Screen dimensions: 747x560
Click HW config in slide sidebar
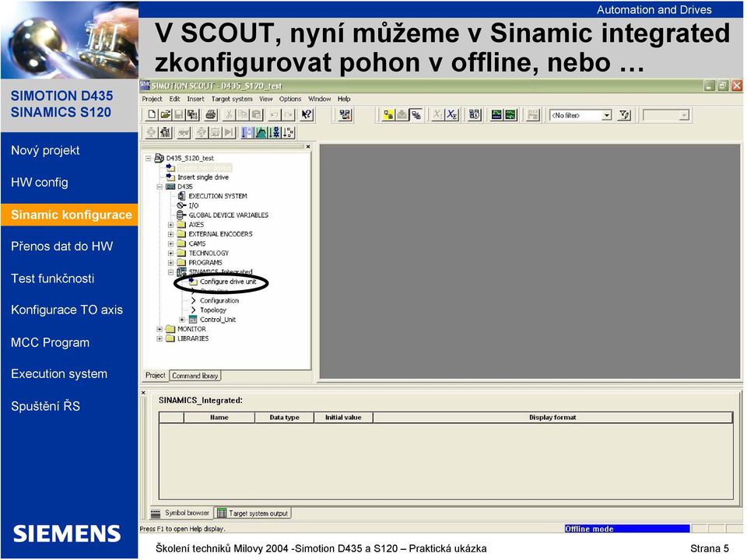pos(40,182)
